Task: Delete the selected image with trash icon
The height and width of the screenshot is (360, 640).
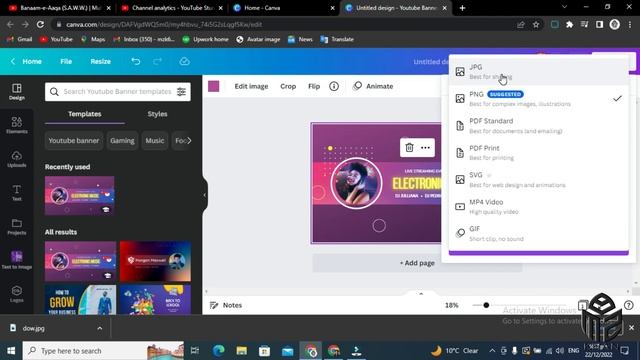Action: (409, 147)
